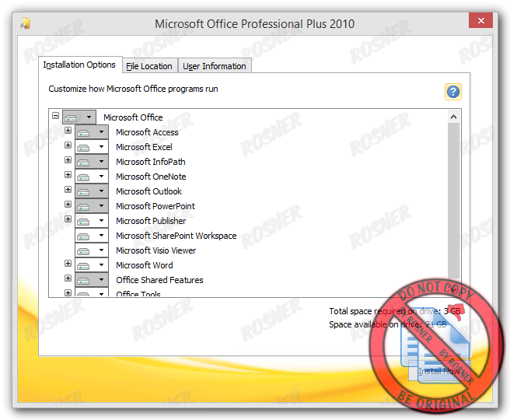Select the Microsoft SharePoint Workspace label
Viewport: 510px width, 420px height.
176,236
